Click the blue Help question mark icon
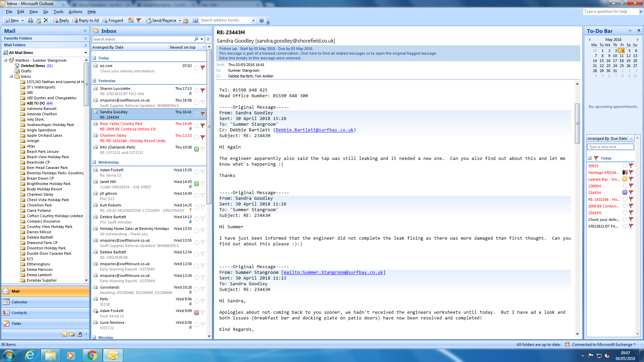The width and height of the screenshot is (644, 362). point(262,20)
